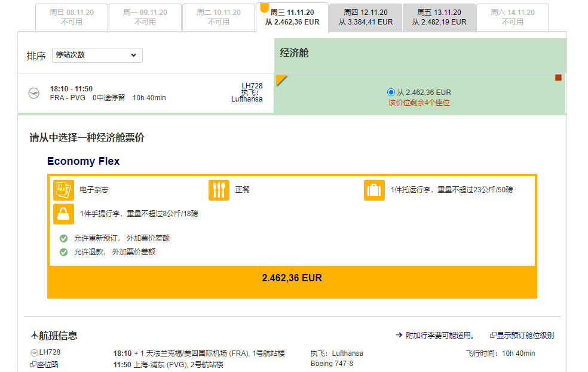Click the LH728 flight number link
The height and width of the screenshot is (372, 588).
(252, 86)
